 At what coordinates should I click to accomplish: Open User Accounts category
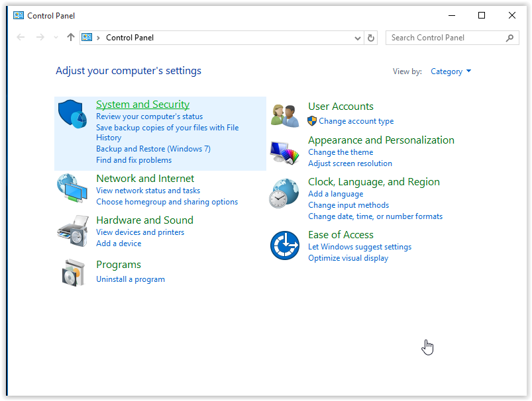pyautogui.click(x=341, y=107)
